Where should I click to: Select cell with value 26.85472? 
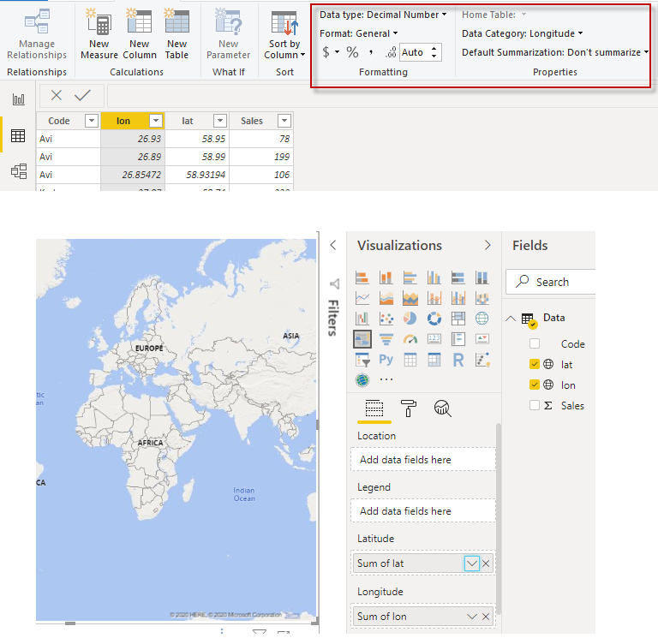(x=133, y=175)
